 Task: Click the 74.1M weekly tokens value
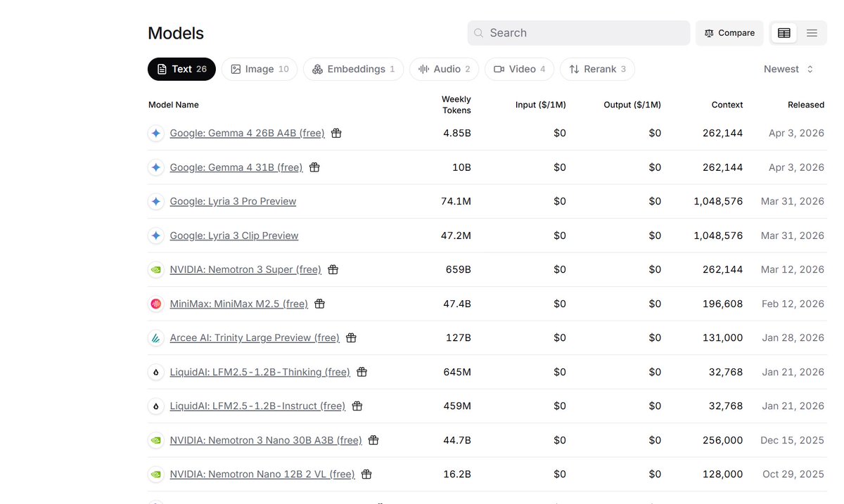[x=456, y=201]
